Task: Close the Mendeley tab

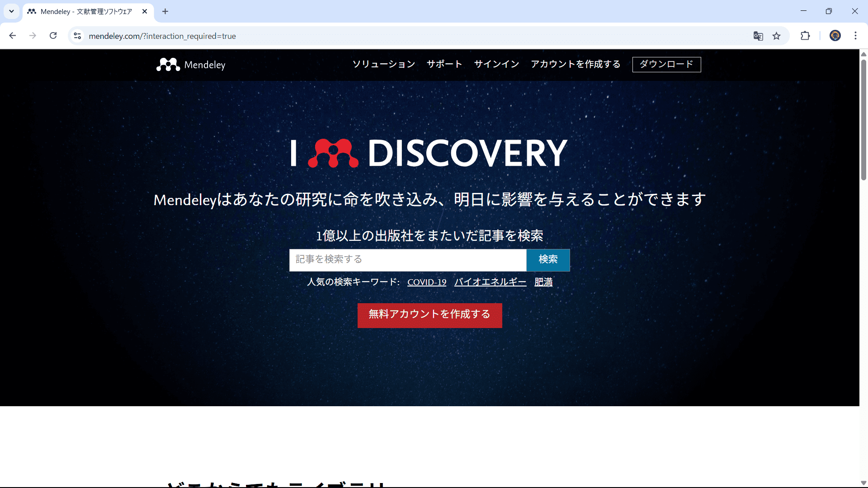Action: 145,11
